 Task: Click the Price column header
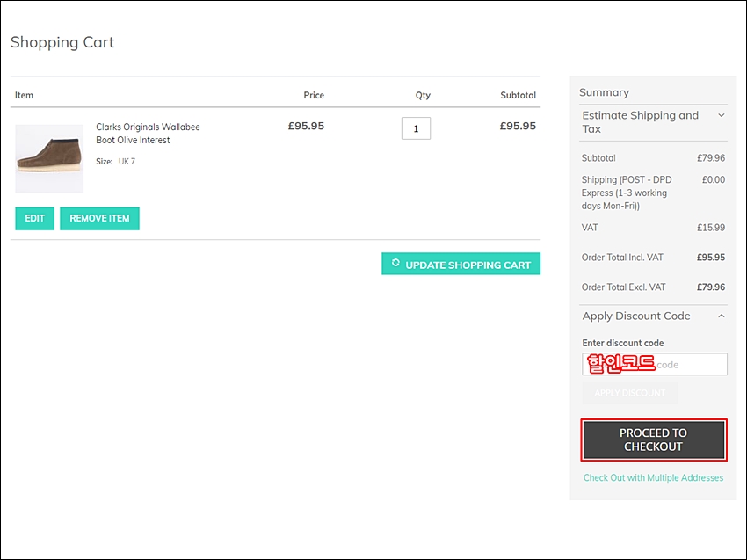[314, 95]
